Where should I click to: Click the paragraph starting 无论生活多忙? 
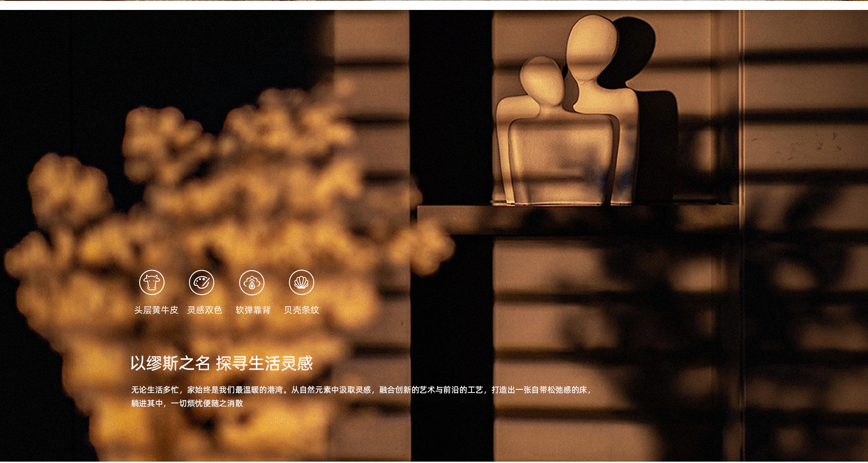[362, 396]
